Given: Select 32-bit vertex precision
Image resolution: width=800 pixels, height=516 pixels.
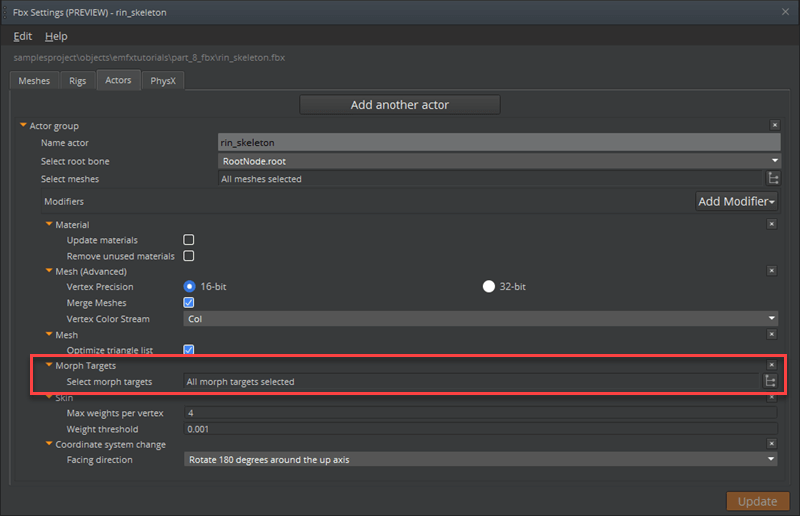Looking at the screenshot, I should coord(489,287).
